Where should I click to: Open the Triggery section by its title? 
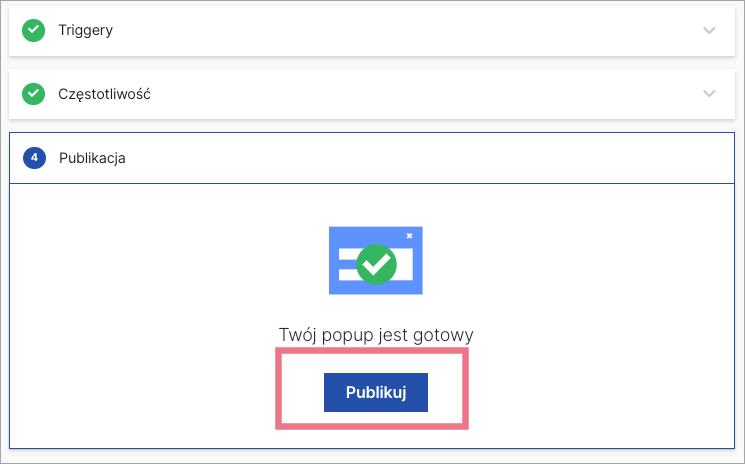tap(85, 30)
